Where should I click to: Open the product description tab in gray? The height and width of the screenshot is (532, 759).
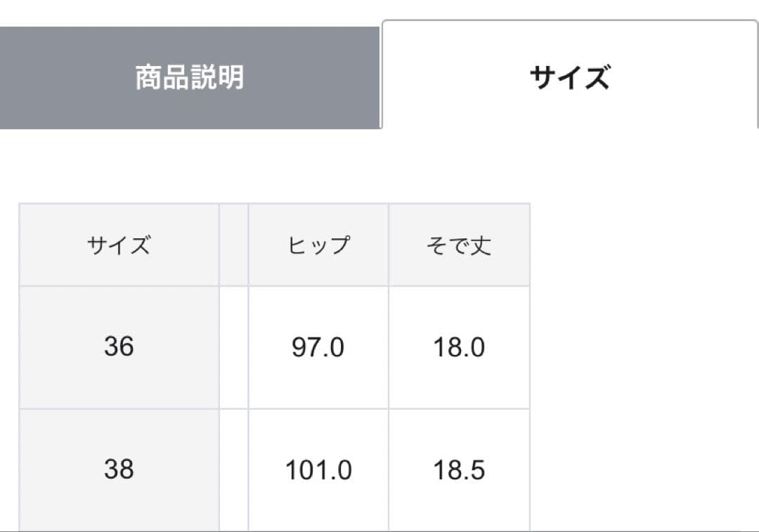[190, 77]
